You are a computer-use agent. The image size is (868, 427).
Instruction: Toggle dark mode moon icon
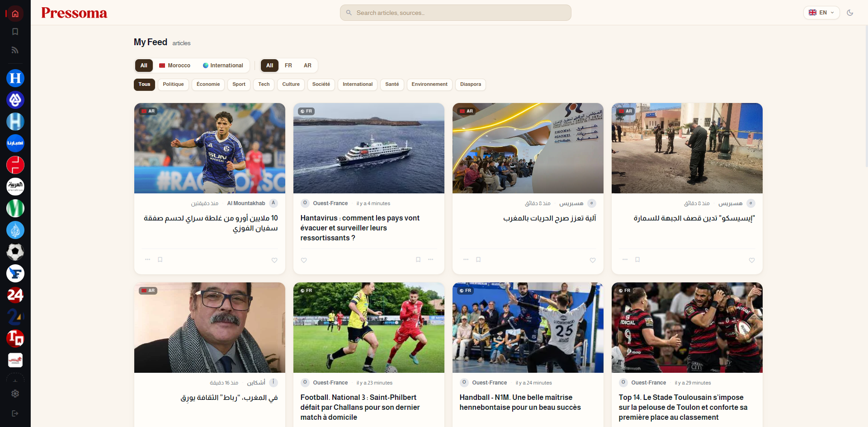850,13
